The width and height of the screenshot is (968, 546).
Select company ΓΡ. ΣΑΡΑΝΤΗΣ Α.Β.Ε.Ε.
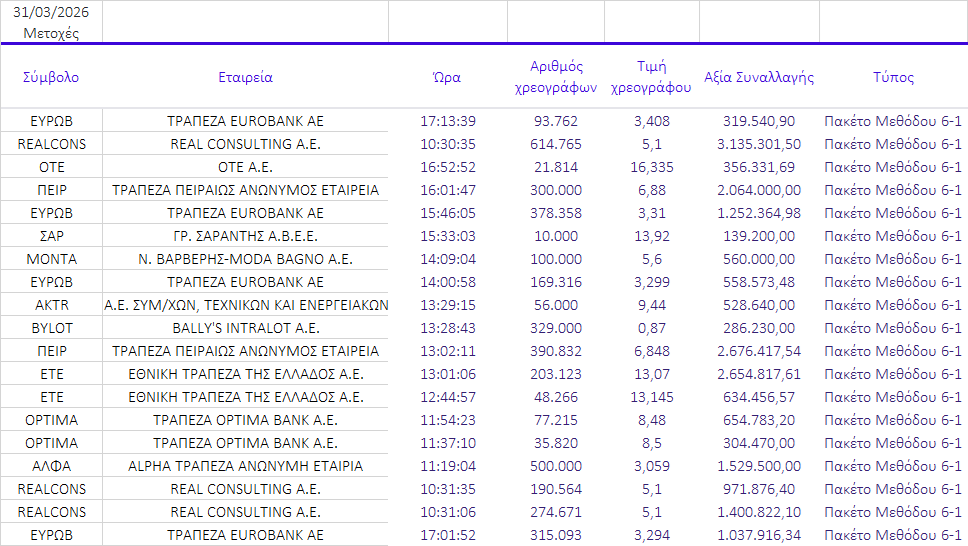(x=245, y=236)
